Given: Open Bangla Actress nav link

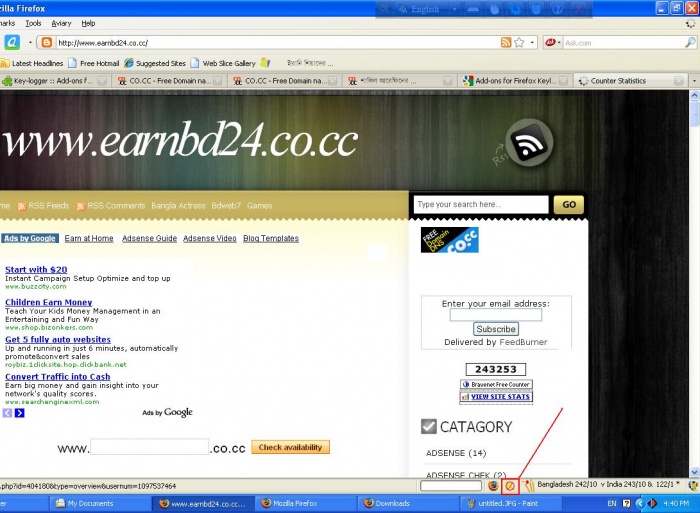Looking at the screenshot, I should coord(178,206).
